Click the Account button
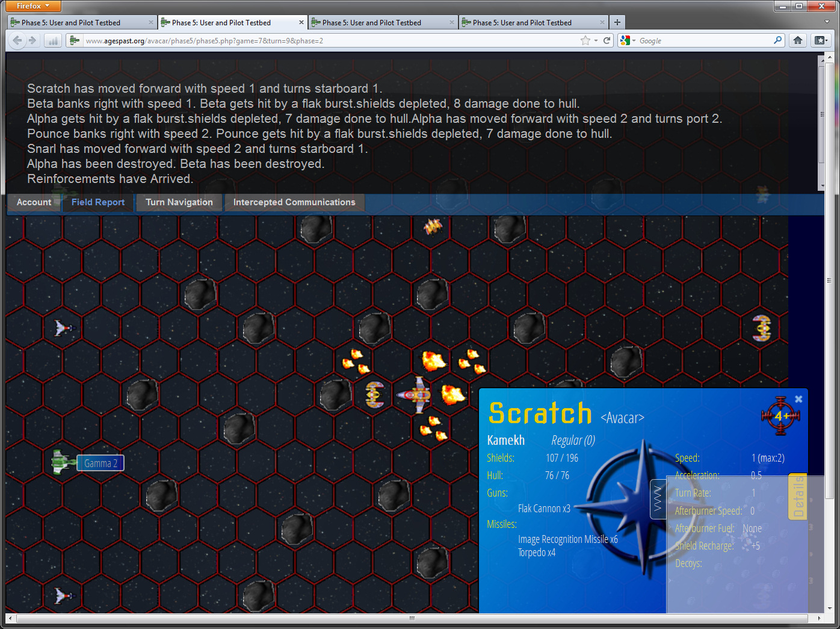Viewport: 840px width, 629px height. pyautogui.click(x=34, y=202)
